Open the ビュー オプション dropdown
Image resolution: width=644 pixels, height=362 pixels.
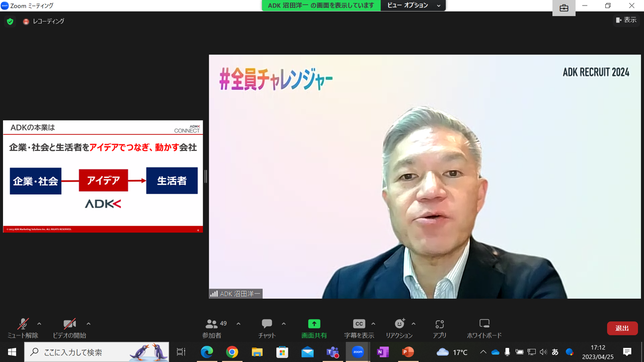[413, 6]
